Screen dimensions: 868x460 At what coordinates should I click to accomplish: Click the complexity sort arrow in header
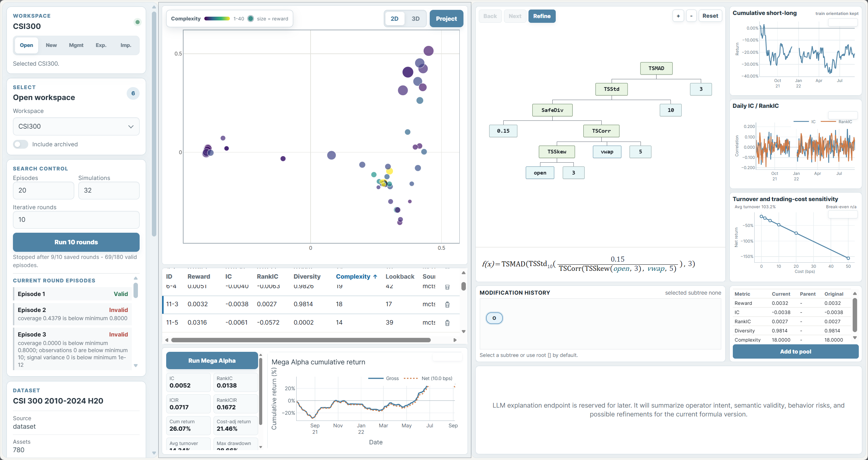coord(375,277)
